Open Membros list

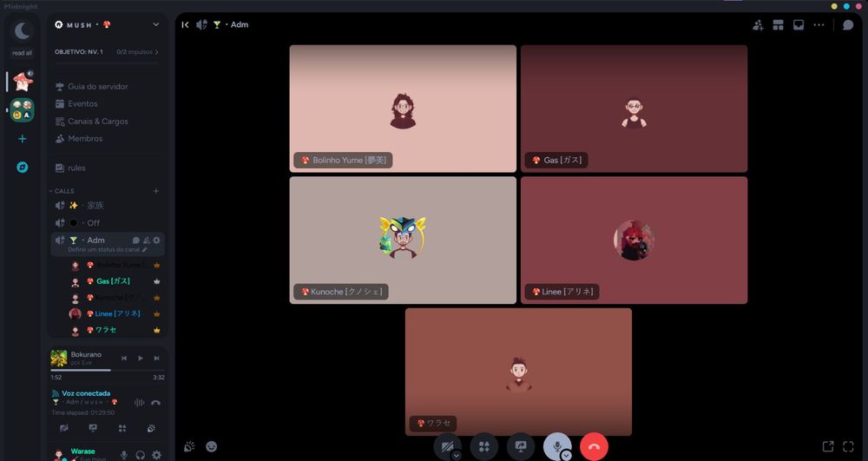107,139
